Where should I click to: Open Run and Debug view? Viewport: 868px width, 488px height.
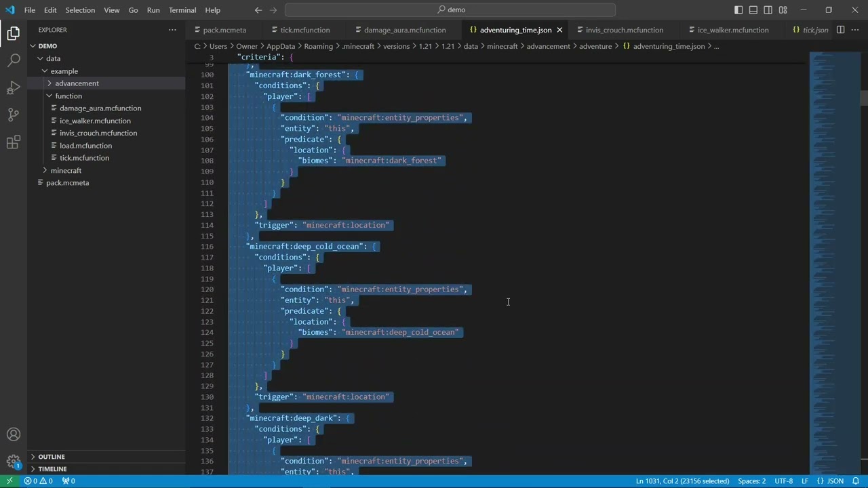click(x=14, y=87)
